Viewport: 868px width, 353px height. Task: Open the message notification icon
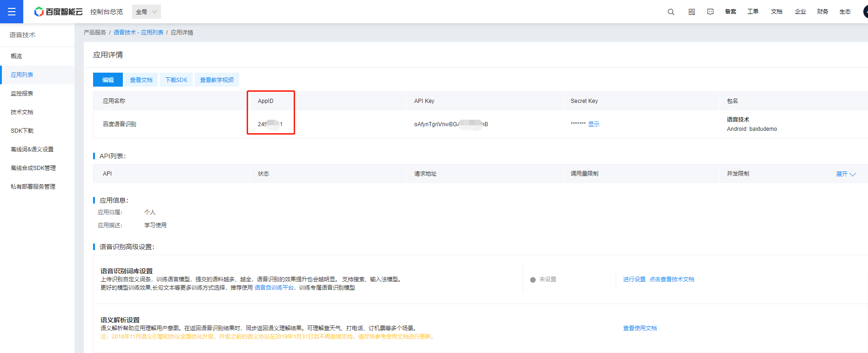pos(710,12)
